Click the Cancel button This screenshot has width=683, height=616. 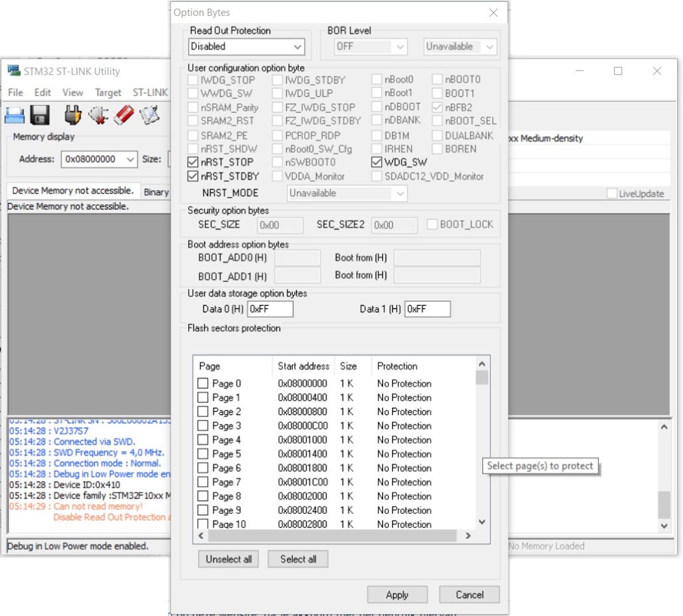coord(470,595)
